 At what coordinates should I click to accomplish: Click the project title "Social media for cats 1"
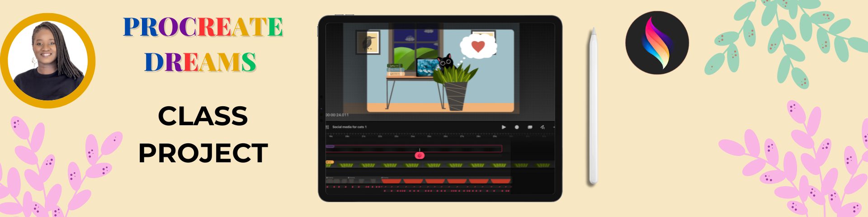(x=349, y=127)
